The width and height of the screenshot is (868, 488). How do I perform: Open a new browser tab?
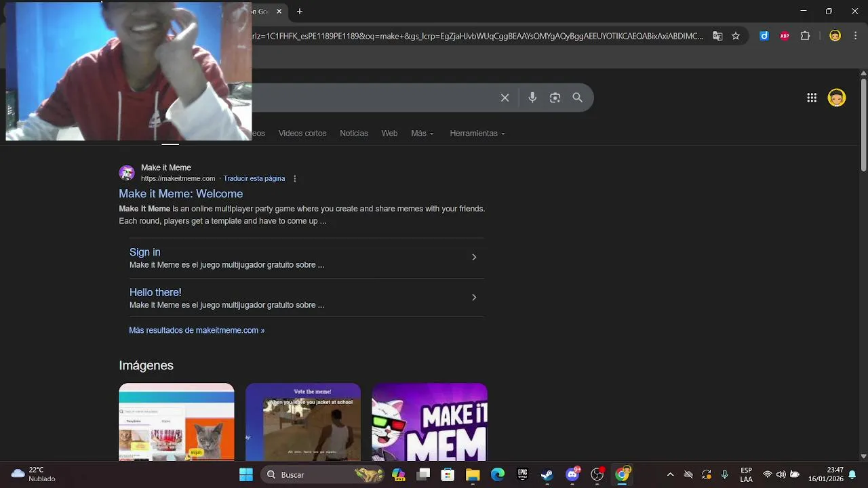(x=300, y=12)
